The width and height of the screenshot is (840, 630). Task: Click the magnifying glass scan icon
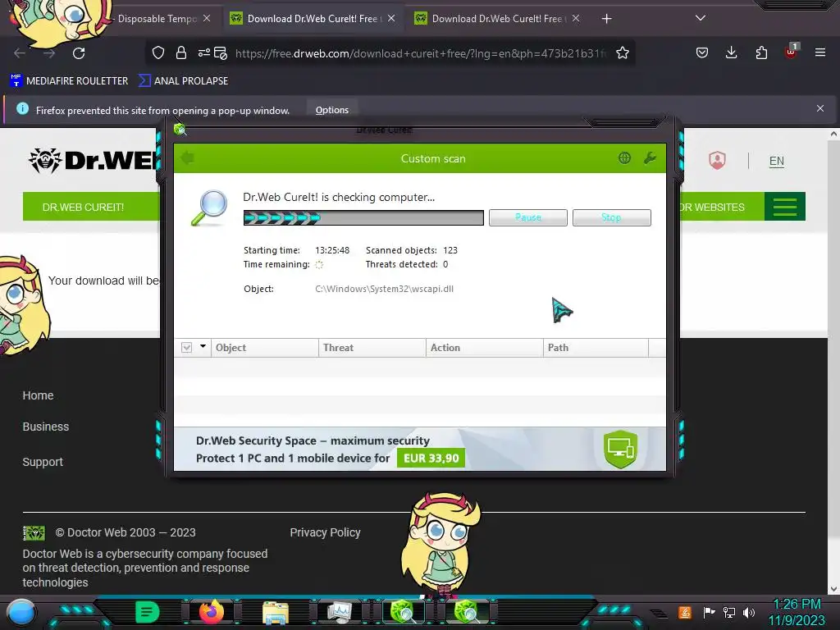point(209,208)
